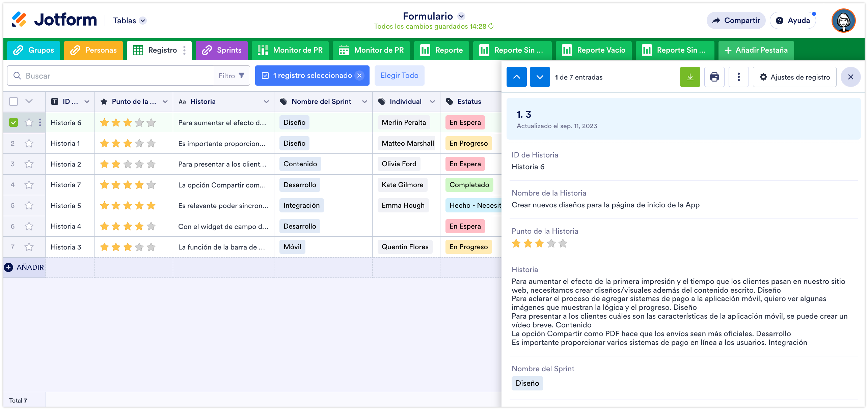Open the entry panel three-dot menu
The image size is (868, 410).
738,77
